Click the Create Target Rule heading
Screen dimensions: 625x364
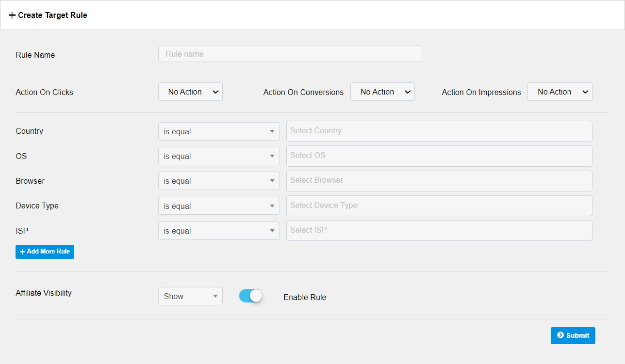coord(52,16)
